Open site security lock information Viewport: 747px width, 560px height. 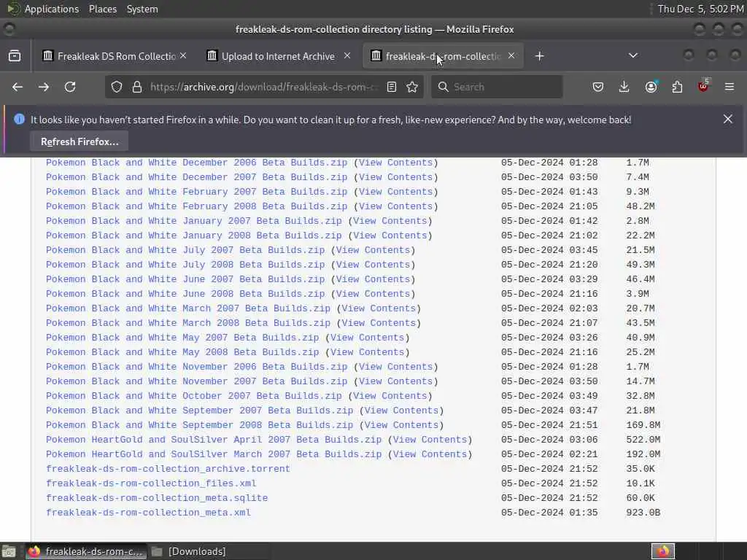pos(137,87)
